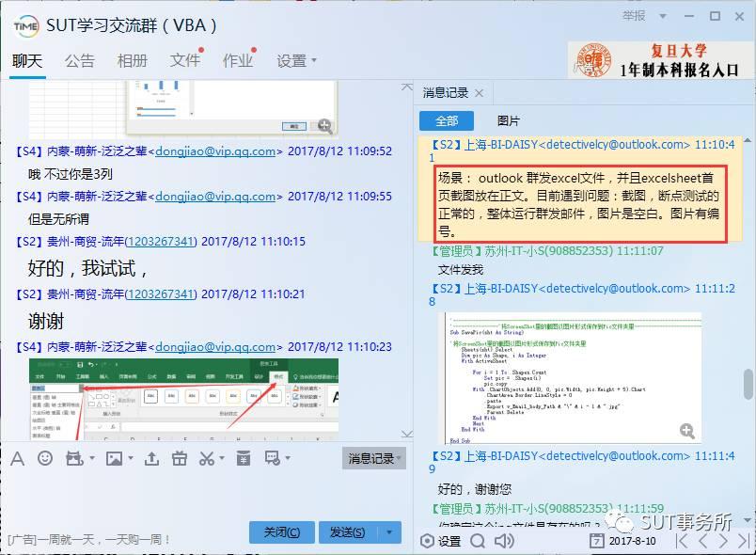Select the 全部 filter in message history
Viewport: 756px width, 555px height.
(x=447, y=121)
